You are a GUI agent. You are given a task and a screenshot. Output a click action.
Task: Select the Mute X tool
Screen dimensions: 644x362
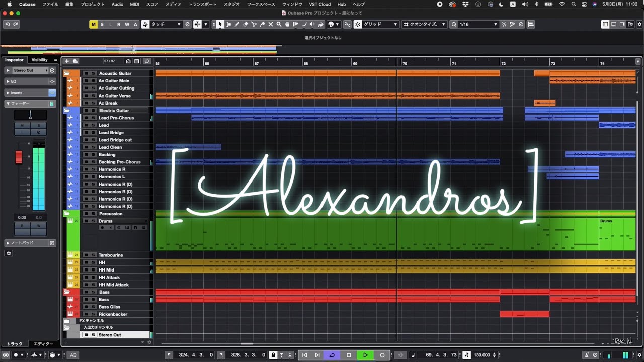[x=271, y=24]
